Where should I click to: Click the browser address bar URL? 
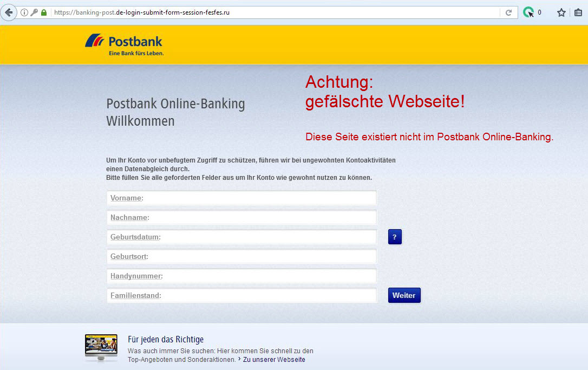coord(142,12)
